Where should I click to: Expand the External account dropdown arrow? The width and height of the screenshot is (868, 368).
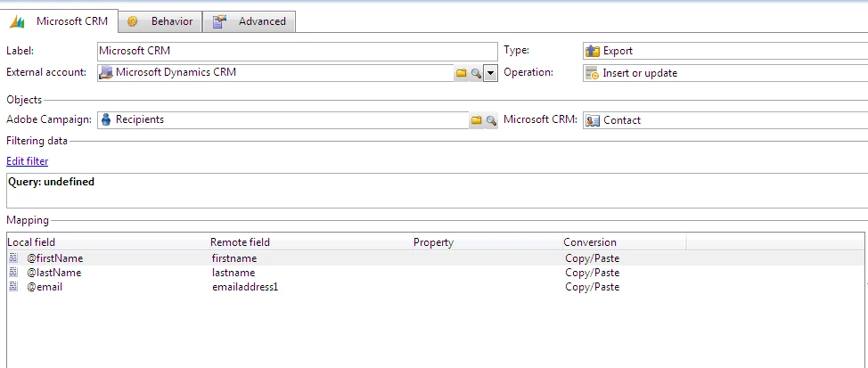[490, 73]
